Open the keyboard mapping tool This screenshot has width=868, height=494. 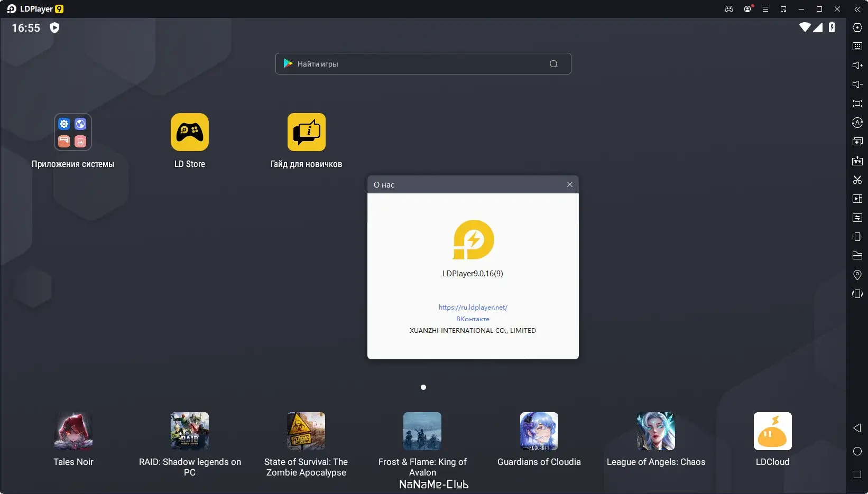click(857, 46)
